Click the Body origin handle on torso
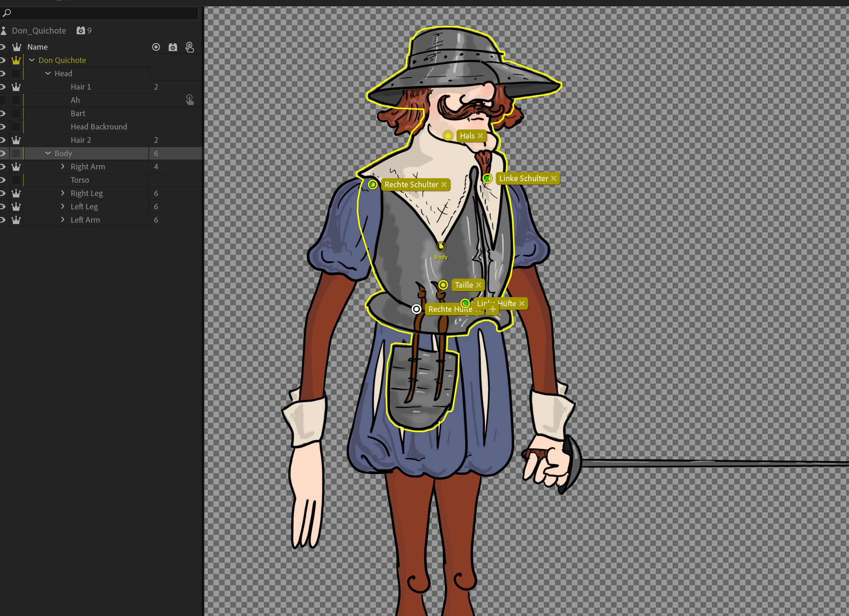This screenshot has width=849, height=616. point(441,246)
